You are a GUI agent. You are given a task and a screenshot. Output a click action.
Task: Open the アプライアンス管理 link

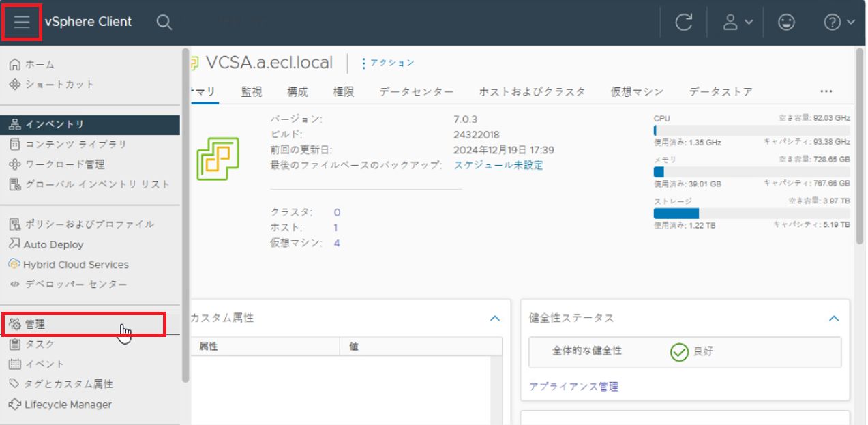tap(573, 387)
